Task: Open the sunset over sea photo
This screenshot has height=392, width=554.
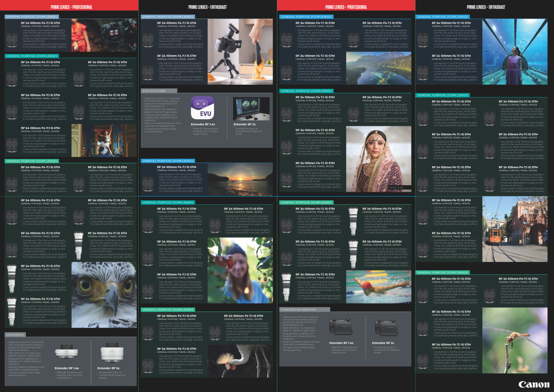Action: (240, 180)
